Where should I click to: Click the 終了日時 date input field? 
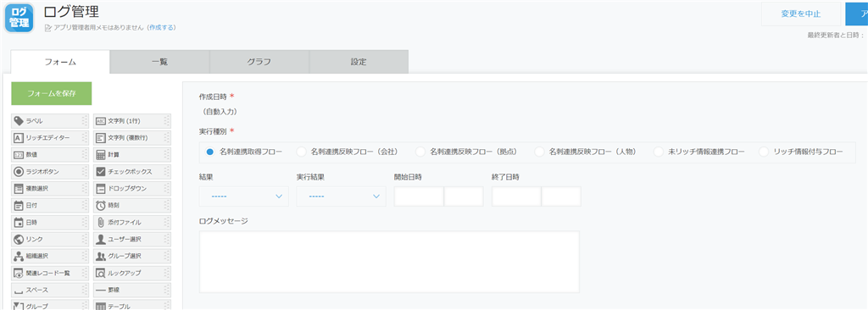[x=516, y=197]
